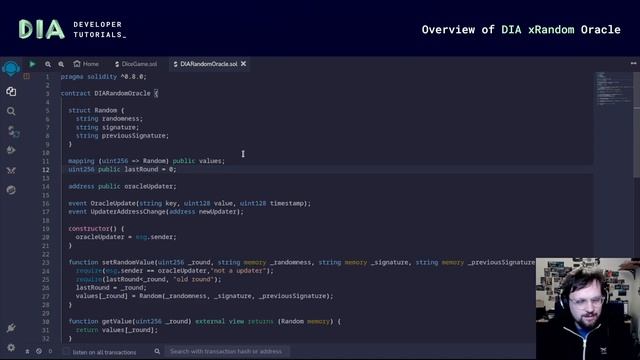Open the sidebar file search icon
The width and height of the screenshot is (640, 360).
[11, 111]
